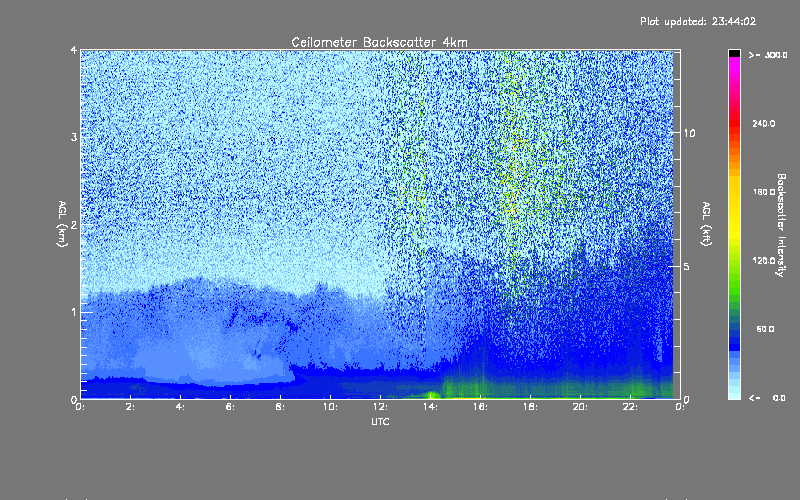The image size is (800, 500).
Task: Click the '60.0' colorbar value
Action: (x=765, y=329)
